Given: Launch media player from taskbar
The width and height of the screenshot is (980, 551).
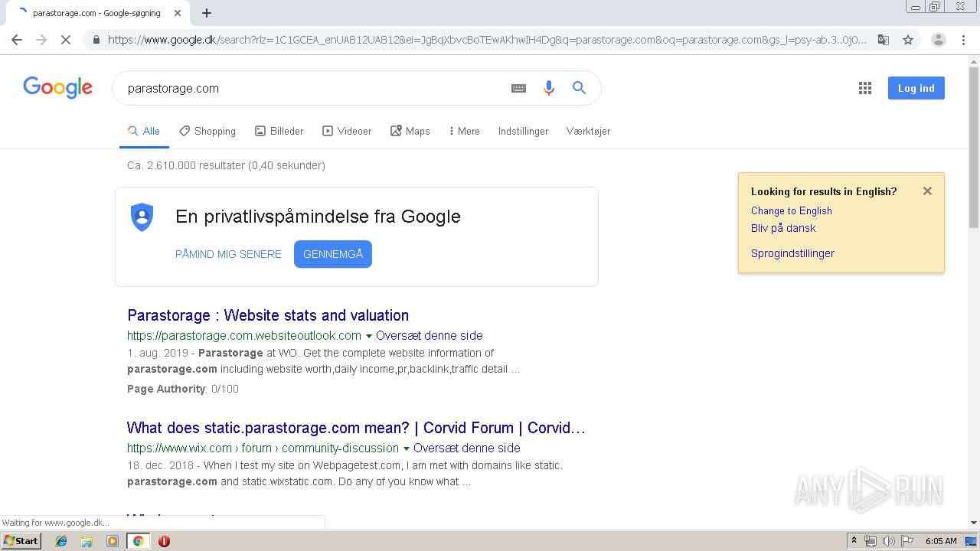Looking at the screenshot, I should 113,541.
